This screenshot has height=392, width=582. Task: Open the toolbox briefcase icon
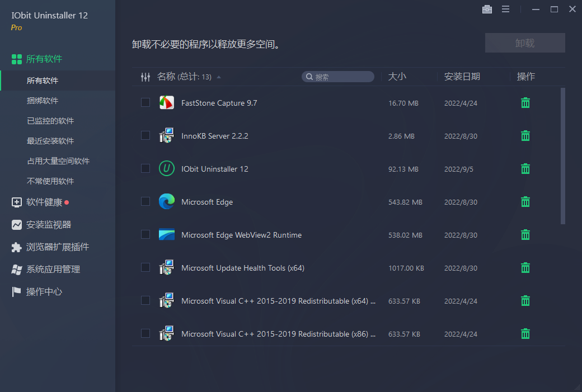tap(487, 10)
